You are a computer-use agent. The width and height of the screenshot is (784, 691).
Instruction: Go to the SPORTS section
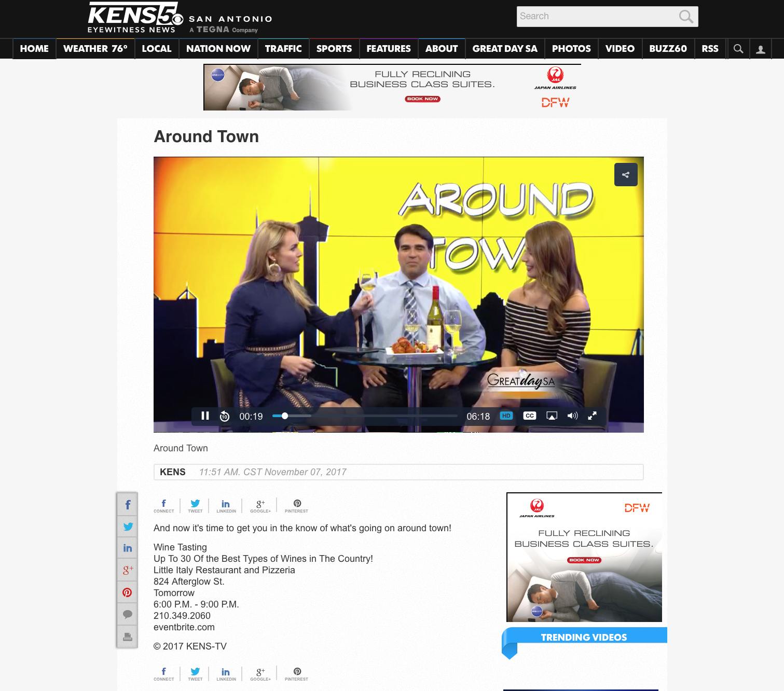pos(334,49)
